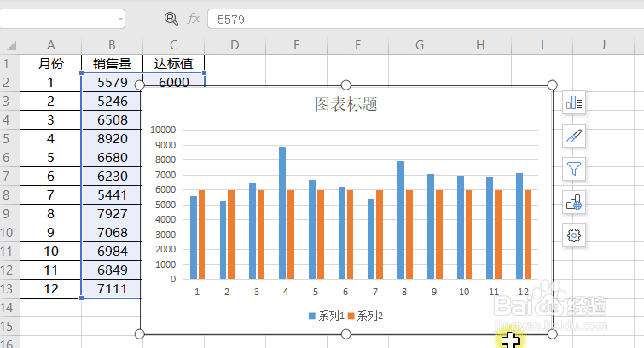Click the chart title 图表标题

[x=346, y=104]
